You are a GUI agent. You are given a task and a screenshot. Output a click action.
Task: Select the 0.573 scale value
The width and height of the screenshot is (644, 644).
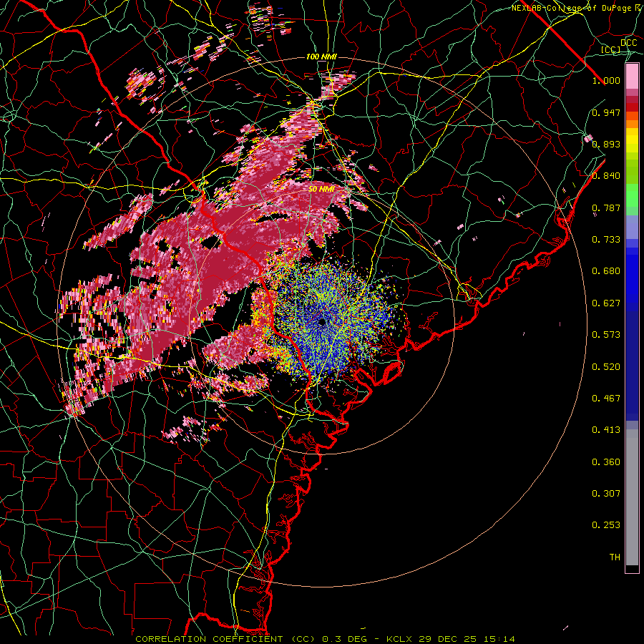pyautogui.click(x=606, y=335)
